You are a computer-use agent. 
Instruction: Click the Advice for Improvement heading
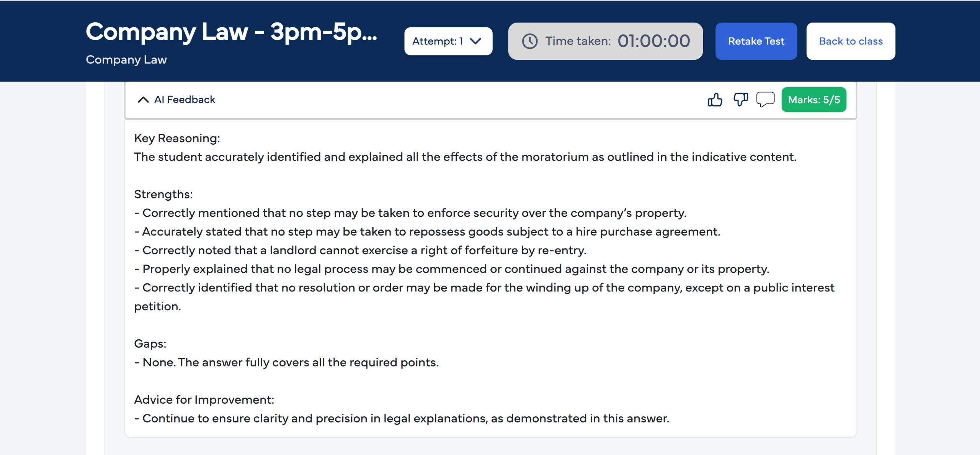[x=204, y=399]
